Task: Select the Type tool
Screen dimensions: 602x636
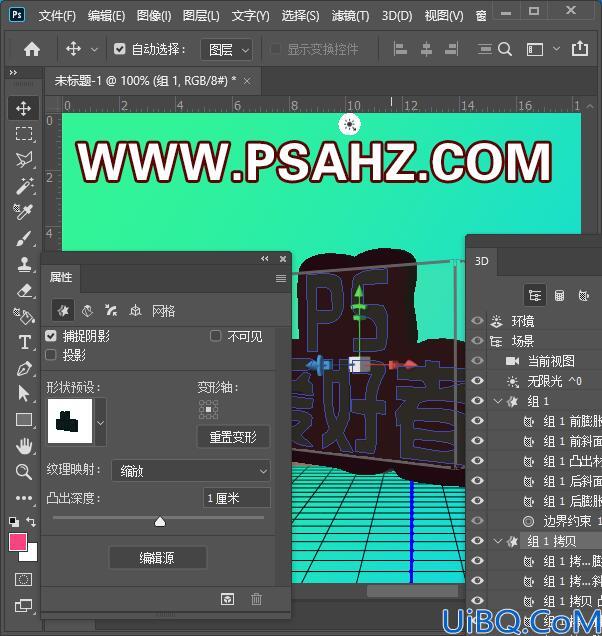Action: (x=24, y=342)
